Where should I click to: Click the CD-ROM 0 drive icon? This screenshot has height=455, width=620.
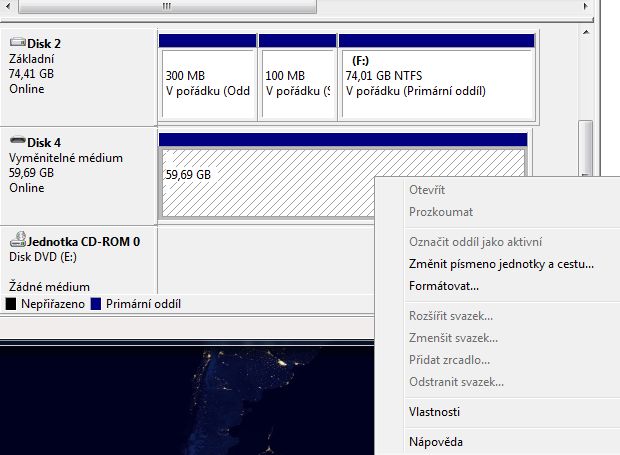point(18,240)
